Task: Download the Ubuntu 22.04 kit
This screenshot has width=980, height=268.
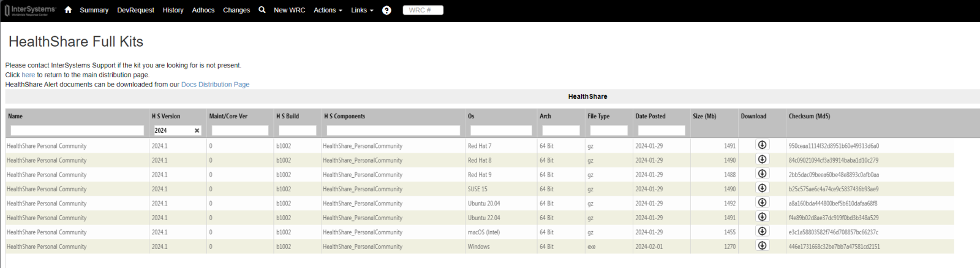Action: point(762,217)
